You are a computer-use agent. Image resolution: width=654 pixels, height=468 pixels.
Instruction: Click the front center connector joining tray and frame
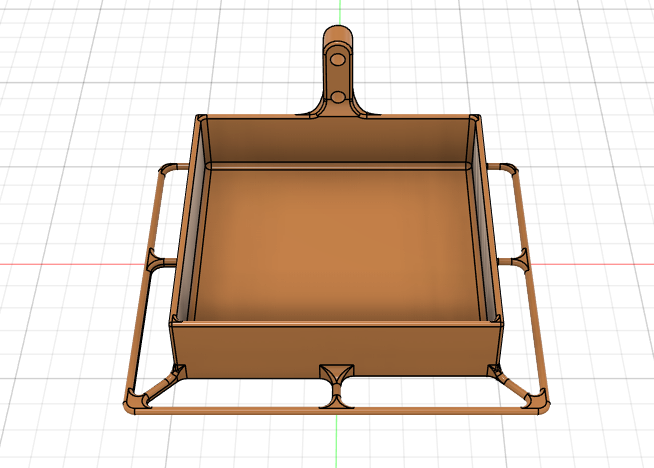[x=337, y=386]
